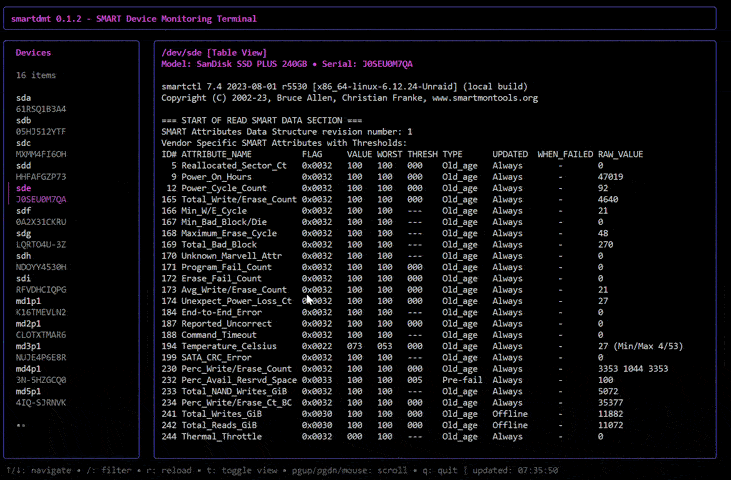Image resolution: width=731 pixels, height=480 pixels.
Task: Choose the sdc drive entry
Action: pos(24,143)
